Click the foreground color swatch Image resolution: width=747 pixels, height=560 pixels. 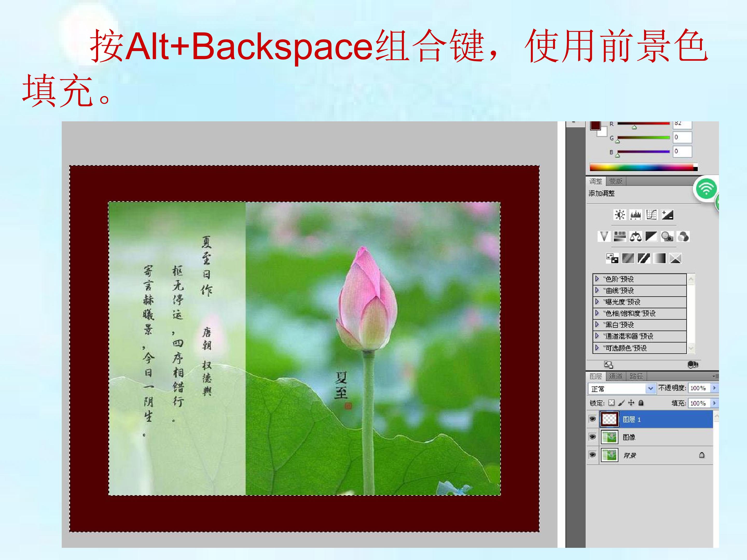coord(595,125)
